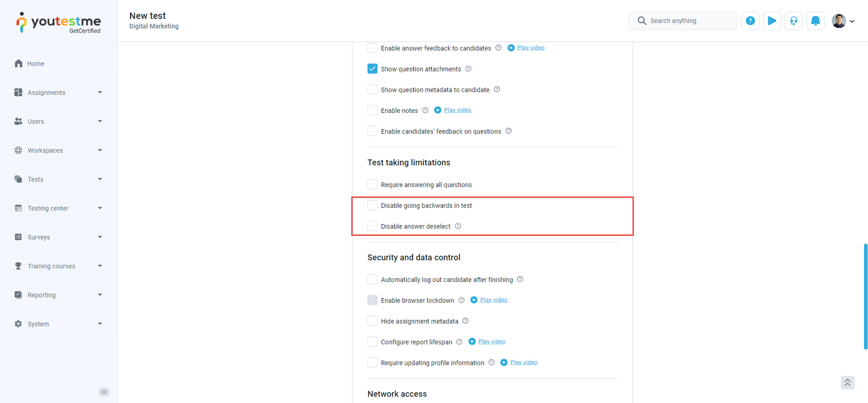This screenshot has width=868, height=403.
Task: Click Play video link for Configure report lifespan
Action: pos(492,342)
